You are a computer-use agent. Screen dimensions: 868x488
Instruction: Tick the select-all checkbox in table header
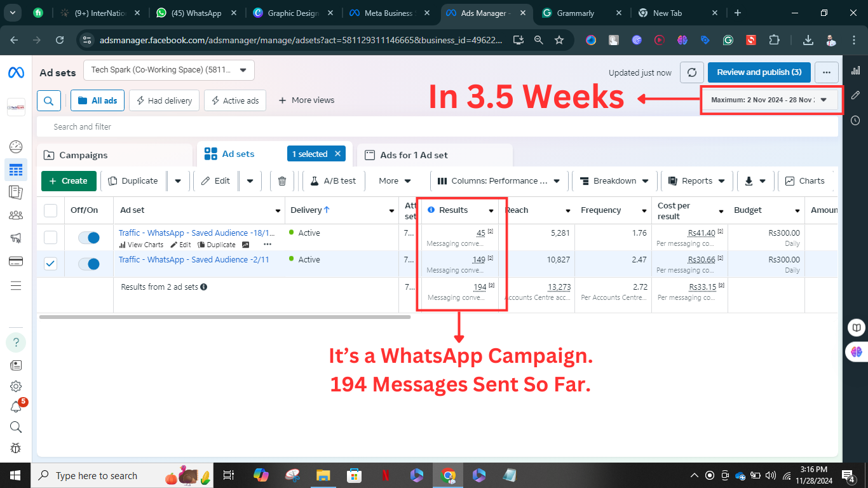point(50,210)
